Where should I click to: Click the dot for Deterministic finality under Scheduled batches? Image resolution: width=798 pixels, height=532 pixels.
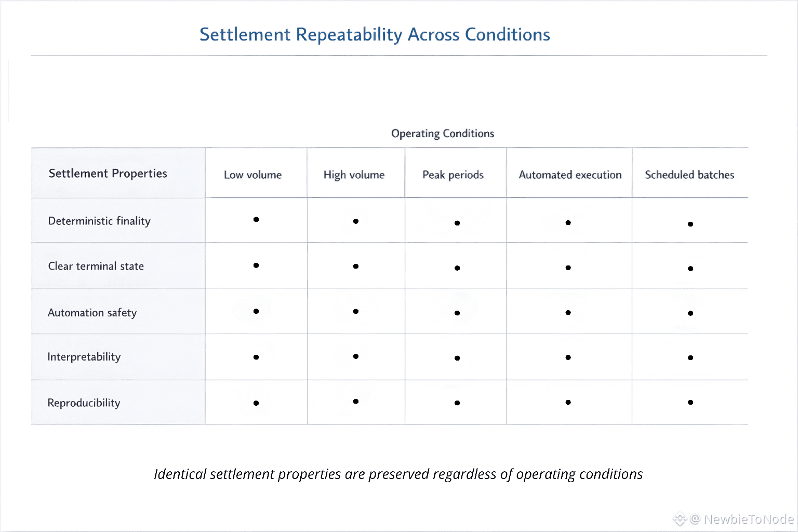click(690, 224)
